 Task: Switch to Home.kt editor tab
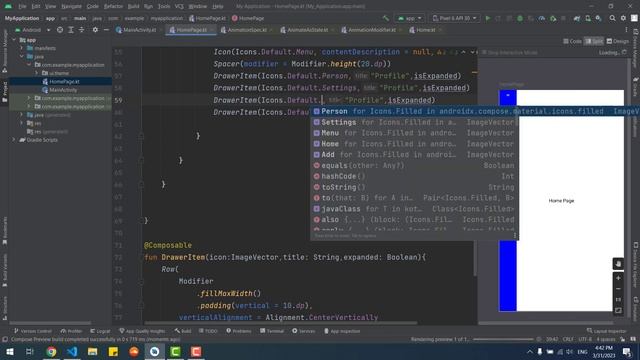point(425,30)
